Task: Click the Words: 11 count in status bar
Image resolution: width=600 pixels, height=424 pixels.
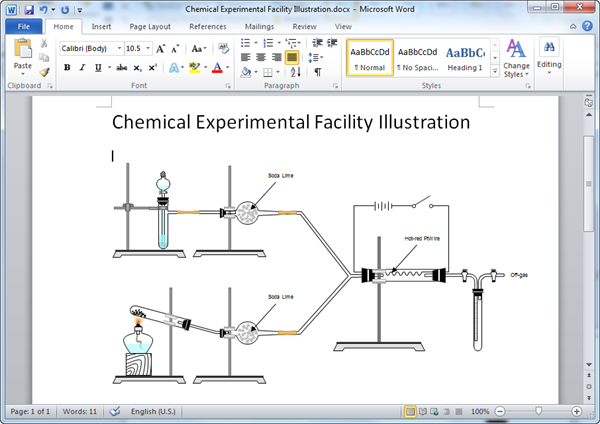Action: 80,411
